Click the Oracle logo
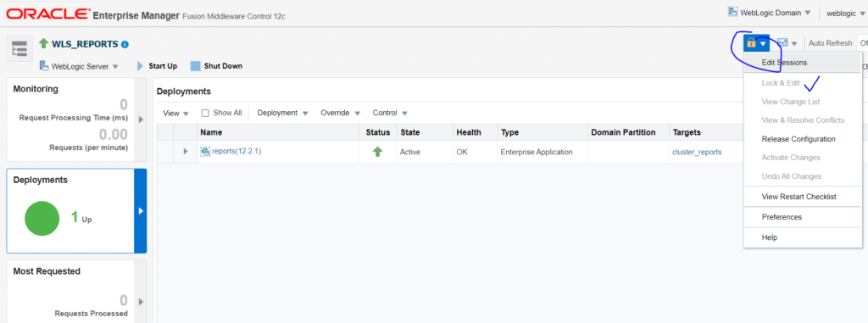This screenshot has width=868, height=323. coord(47,14)
